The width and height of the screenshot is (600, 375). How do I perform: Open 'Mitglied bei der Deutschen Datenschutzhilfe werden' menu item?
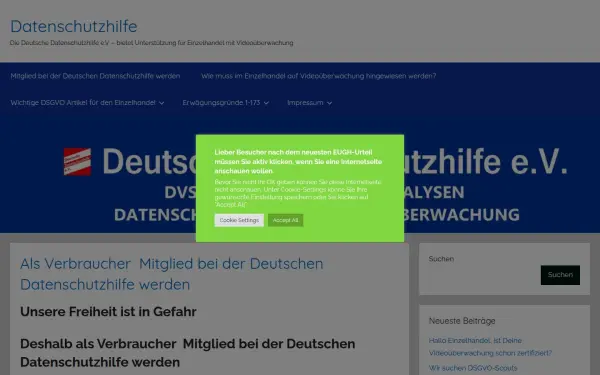point(95,76)
